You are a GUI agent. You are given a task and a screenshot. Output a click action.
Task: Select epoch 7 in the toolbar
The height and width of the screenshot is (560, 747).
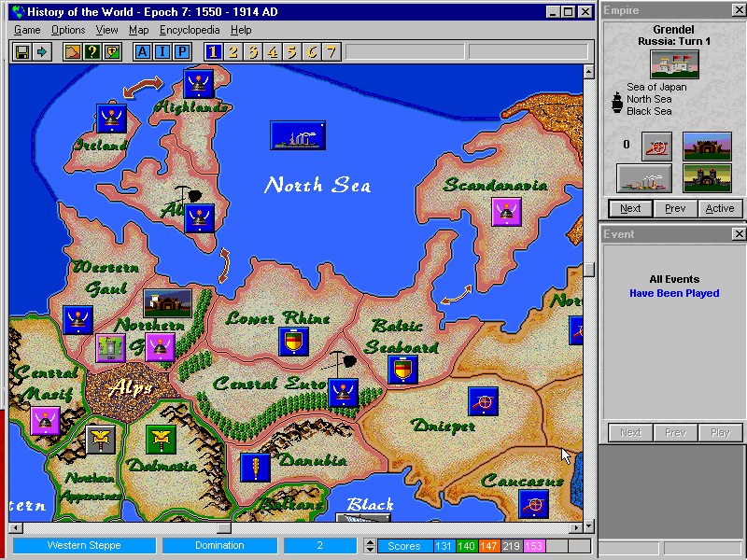(330, 51)
